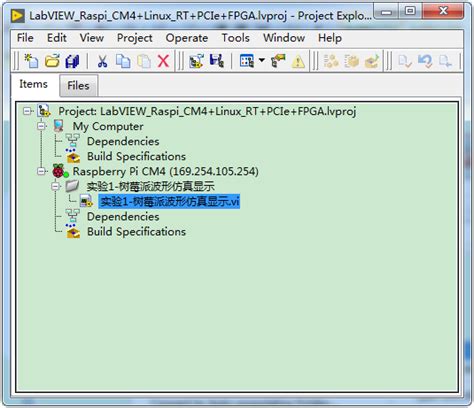Click the Cut scissors icon
This screenshot has height=408, width=474.
102,61
